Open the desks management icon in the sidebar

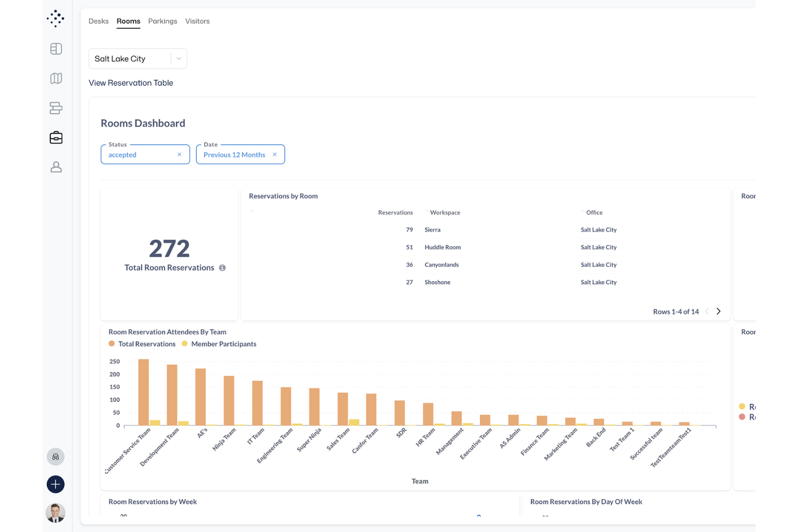[x=56, y=108]
